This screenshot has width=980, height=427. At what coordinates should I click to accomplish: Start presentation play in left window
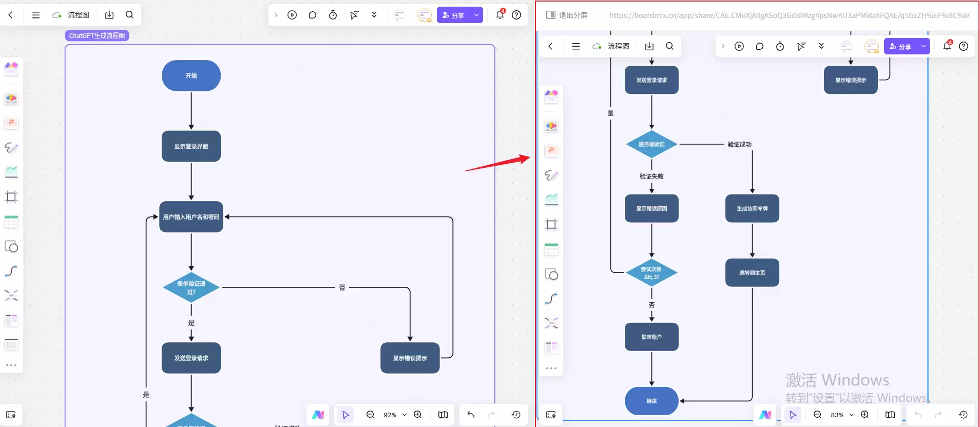pyautogui.click(x=292, y=15)
